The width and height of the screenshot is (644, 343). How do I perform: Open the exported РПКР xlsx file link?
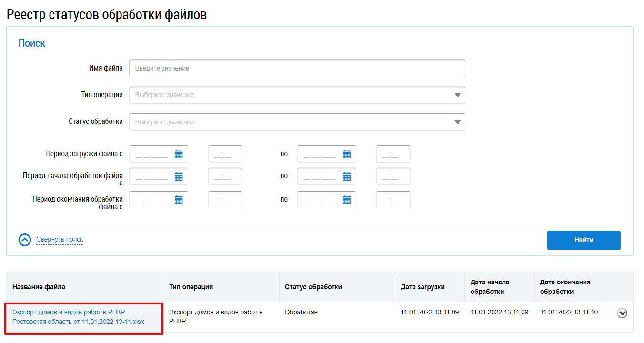(x=78, y=317)
